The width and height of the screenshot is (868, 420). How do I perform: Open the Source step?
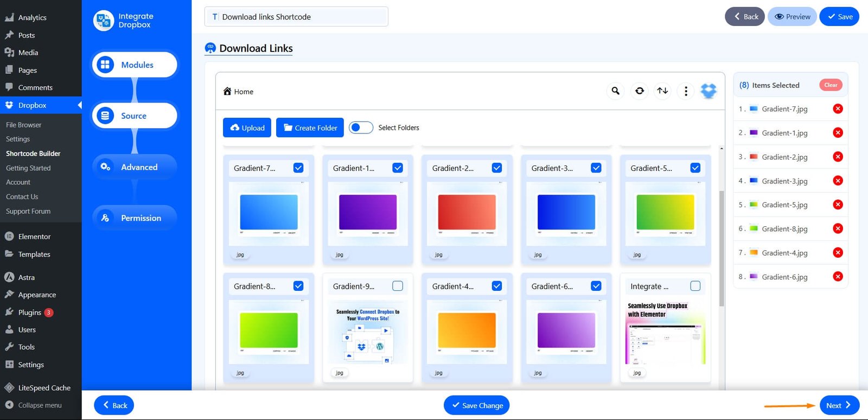[135, 116]
